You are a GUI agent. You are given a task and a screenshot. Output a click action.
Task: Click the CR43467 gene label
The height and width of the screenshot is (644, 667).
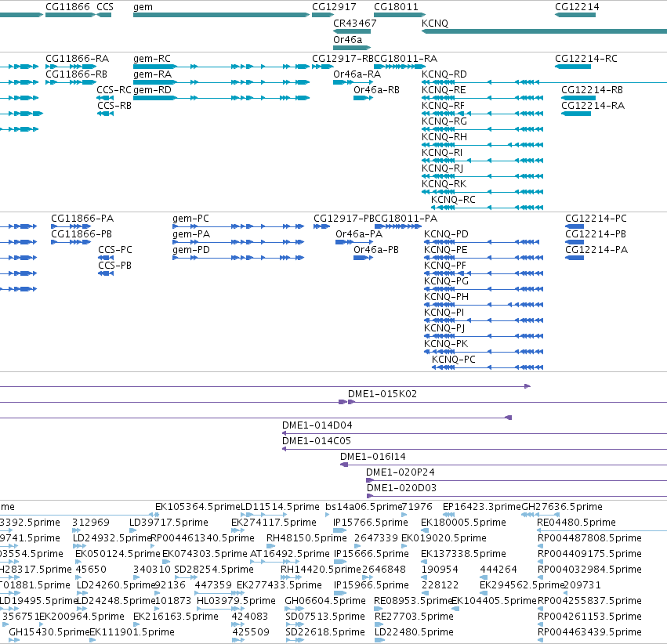tap(355, 23)
